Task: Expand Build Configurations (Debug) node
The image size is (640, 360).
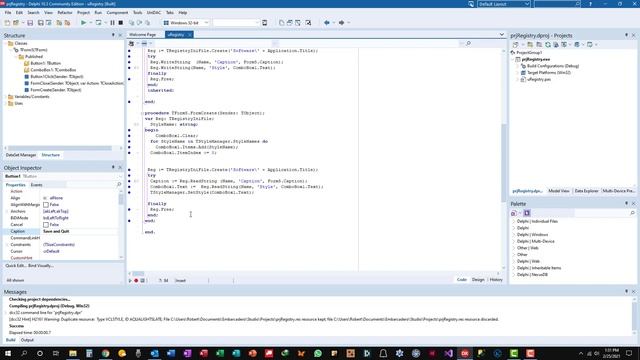Action: pos(518,66)
